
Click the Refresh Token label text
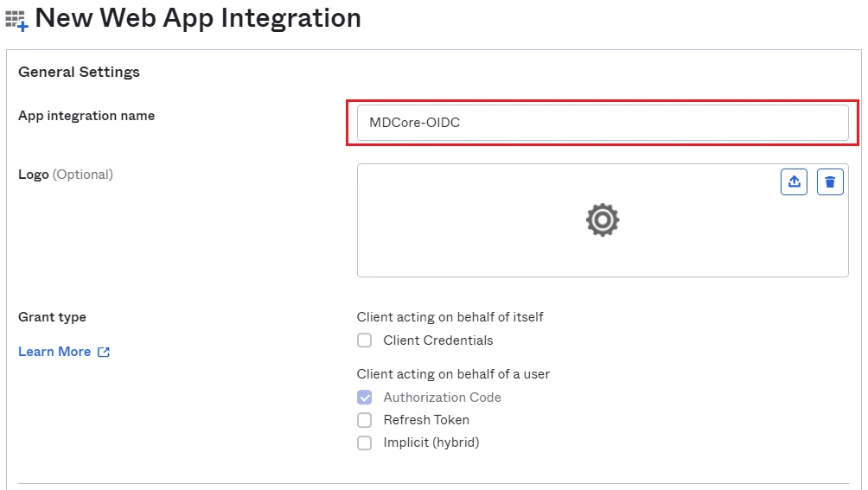pos(426,420)
